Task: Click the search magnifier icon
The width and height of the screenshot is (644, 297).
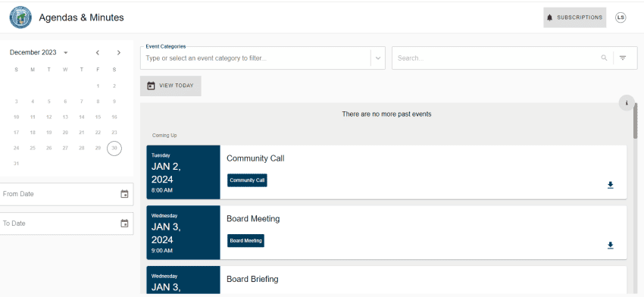Action: [604, 58]
